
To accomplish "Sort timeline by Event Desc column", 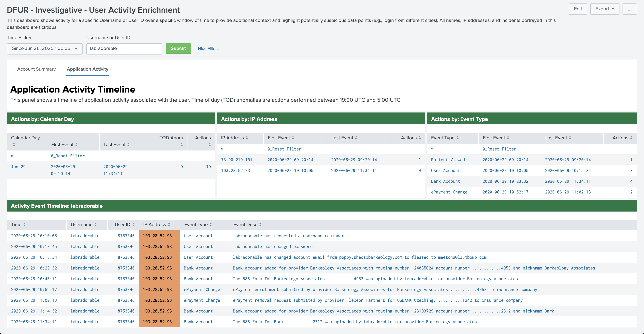I will (260, 225).
